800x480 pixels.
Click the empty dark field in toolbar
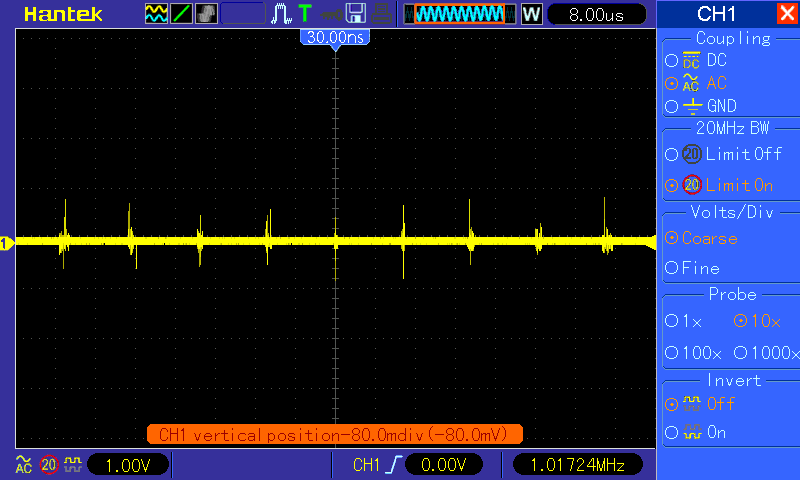(243, 14)
